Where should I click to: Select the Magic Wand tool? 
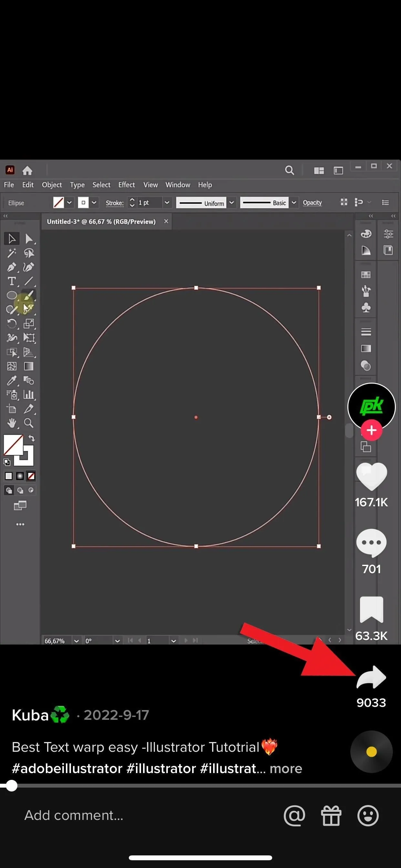point(12,253)
